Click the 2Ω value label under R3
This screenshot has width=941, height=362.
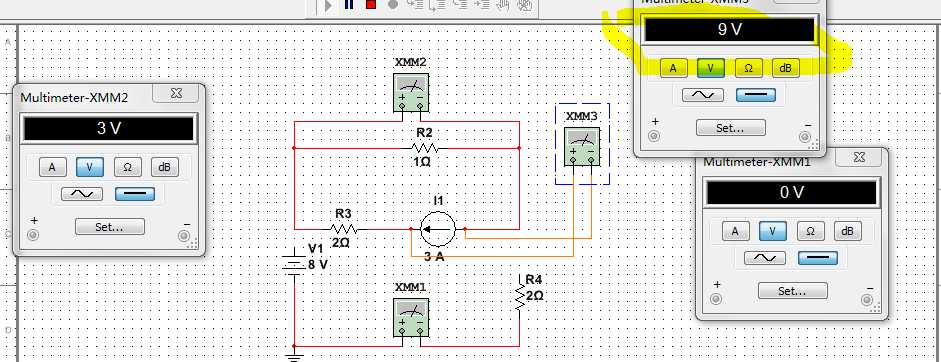pos(340,243)
